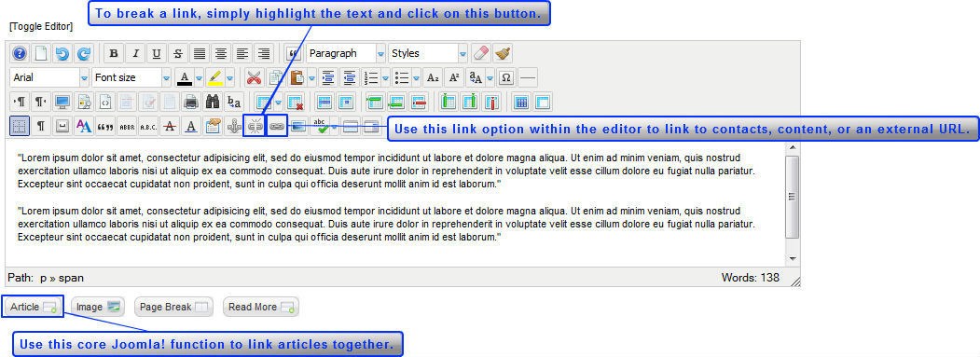Expand the highlight color arrow
Viewport: 980px width, 357px height.
point(230,78)
